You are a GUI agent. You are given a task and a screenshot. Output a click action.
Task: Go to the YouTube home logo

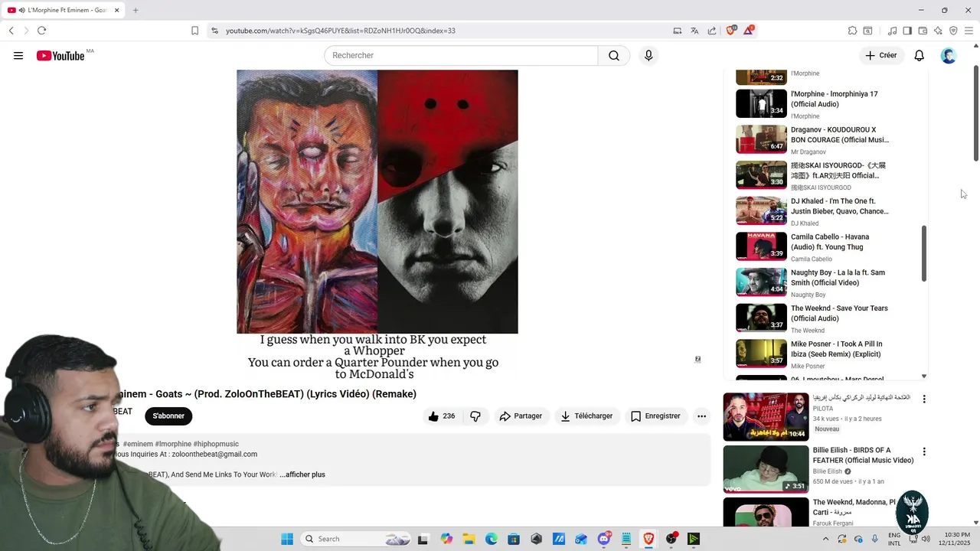click(60, 56)
